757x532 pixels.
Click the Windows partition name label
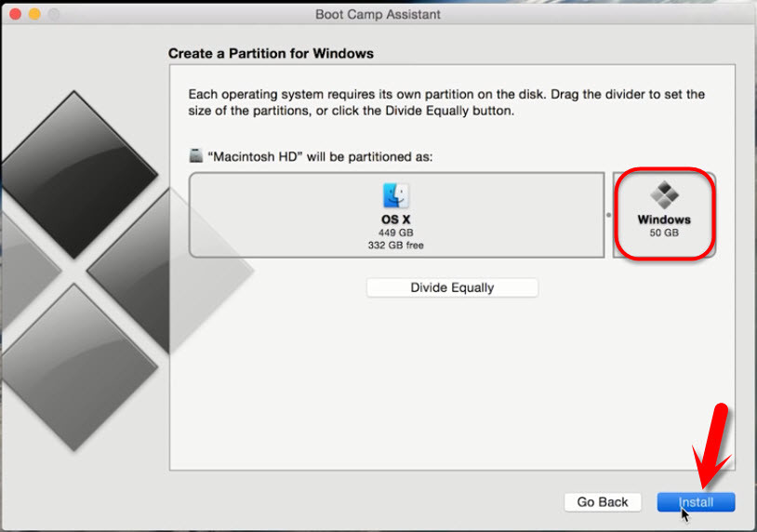[664, 219]
